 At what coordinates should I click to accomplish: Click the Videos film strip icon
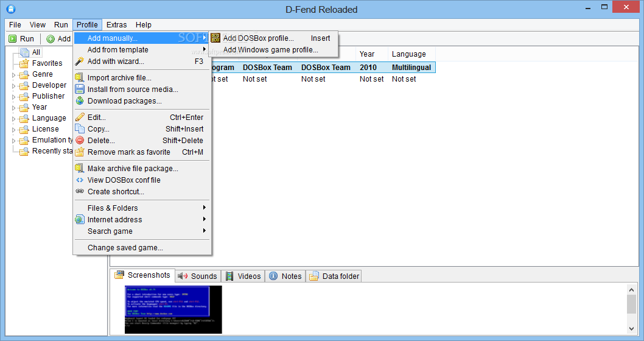[229, 276]
